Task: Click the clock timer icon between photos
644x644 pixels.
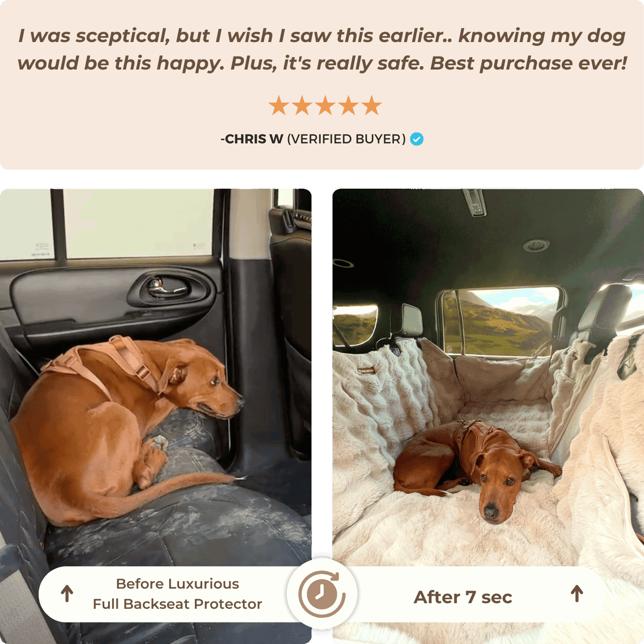Action: coord(322,594)
